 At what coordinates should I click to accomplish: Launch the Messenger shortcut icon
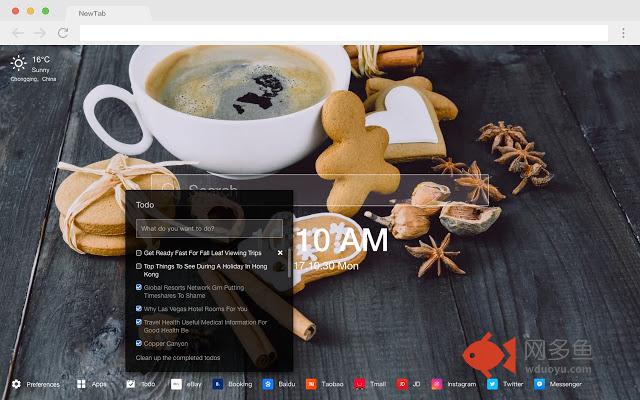540,384
